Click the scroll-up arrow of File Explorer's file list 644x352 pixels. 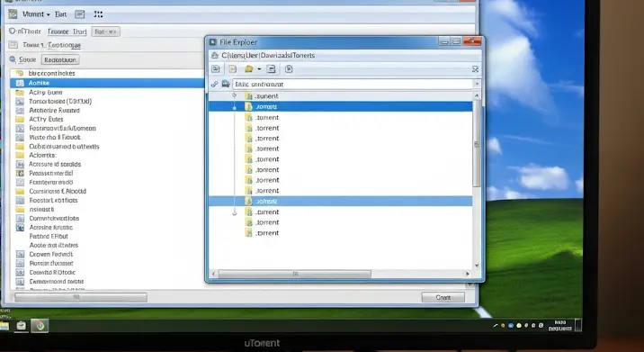477,95
